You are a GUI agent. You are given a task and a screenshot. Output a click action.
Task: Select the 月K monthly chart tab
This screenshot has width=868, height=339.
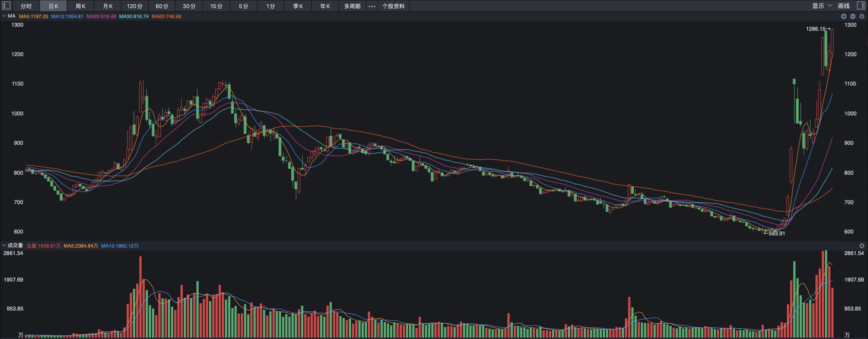[x=108, y=6]
